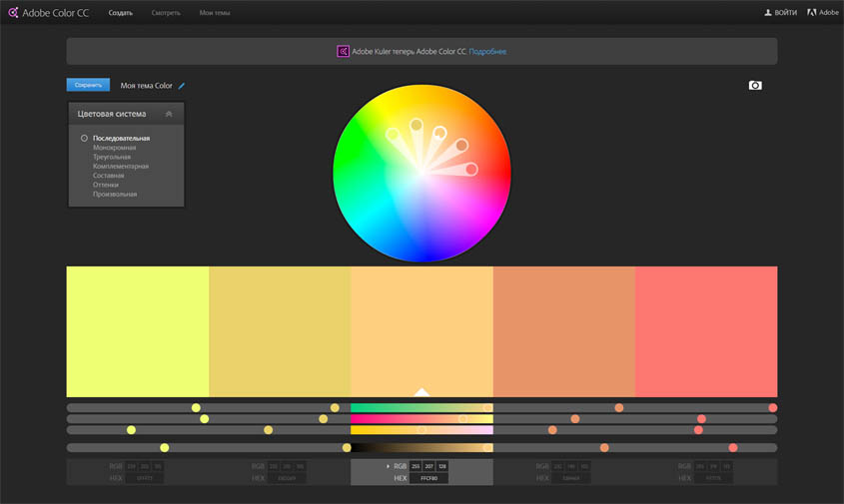This screenshot has width=844, height=504.
Task: Click the HEX field under fifth coral swatch
Action: [713, 478]
